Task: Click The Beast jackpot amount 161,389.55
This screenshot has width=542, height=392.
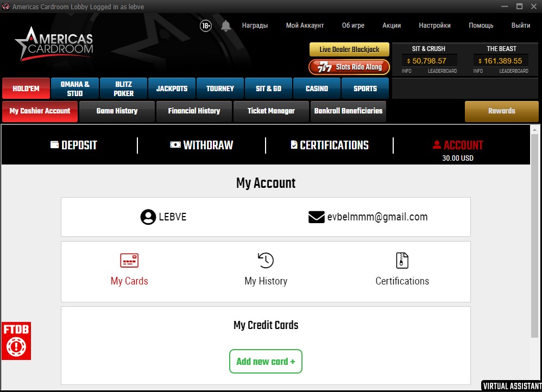Action: tap(501, 61)
